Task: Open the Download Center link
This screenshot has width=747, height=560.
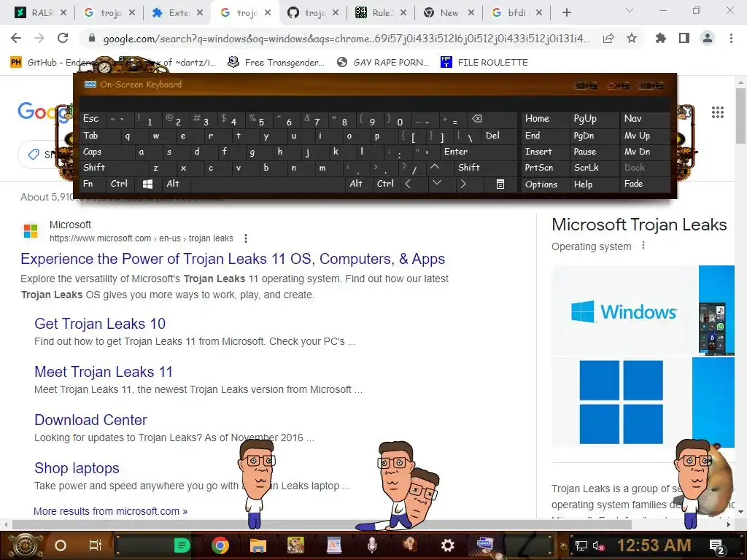Action: click(x=90, y=420)
